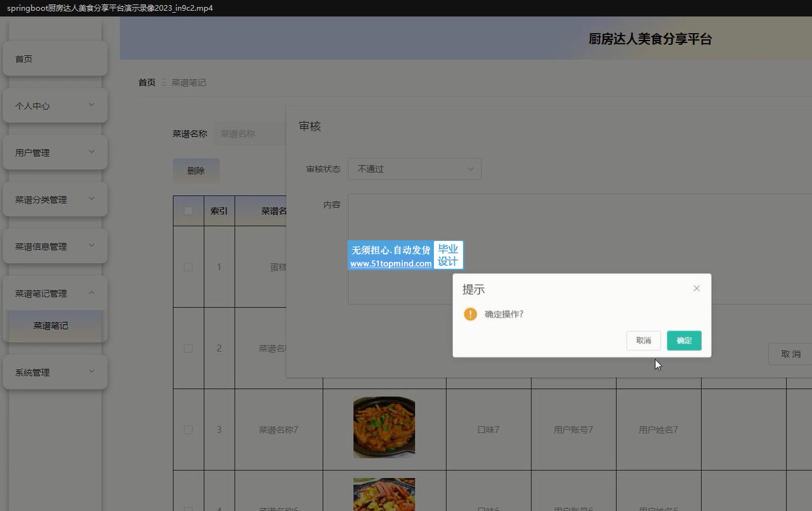Toggle select-all checkbox in table header
812x511 pixels.
tap(188, 211)
